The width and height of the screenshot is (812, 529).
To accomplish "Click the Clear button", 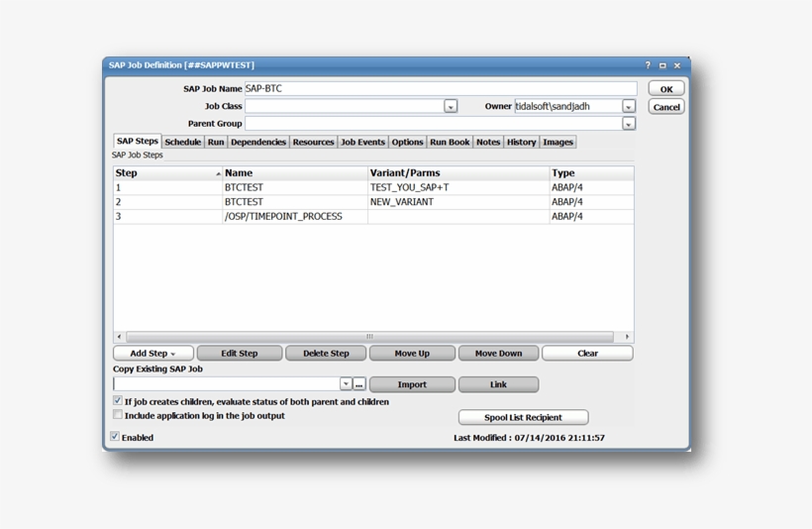I will click(587, 354).
